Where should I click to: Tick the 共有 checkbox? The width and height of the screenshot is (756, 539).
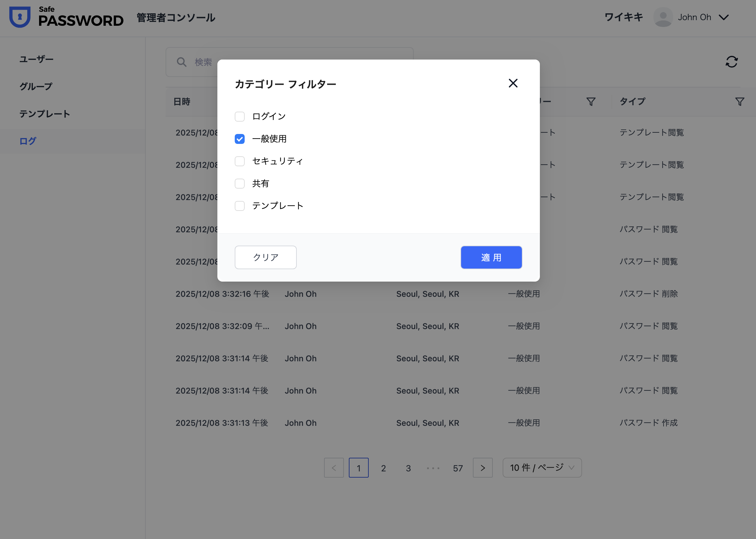pos(240,184)
